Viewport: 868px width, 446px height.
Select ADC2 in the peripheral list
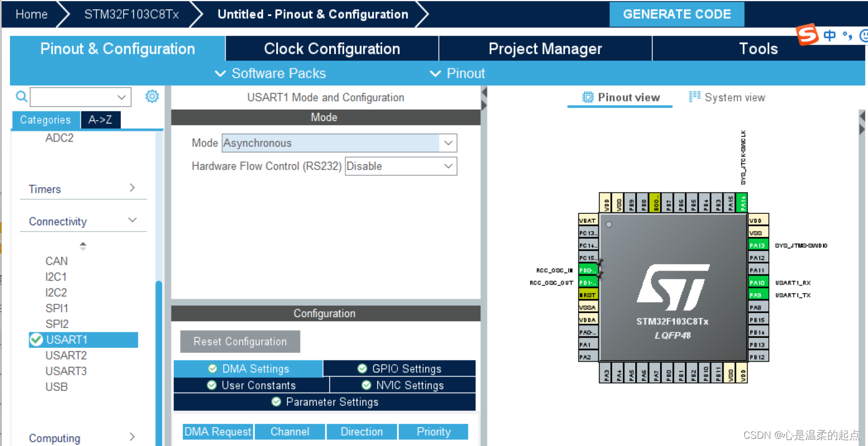60,138
